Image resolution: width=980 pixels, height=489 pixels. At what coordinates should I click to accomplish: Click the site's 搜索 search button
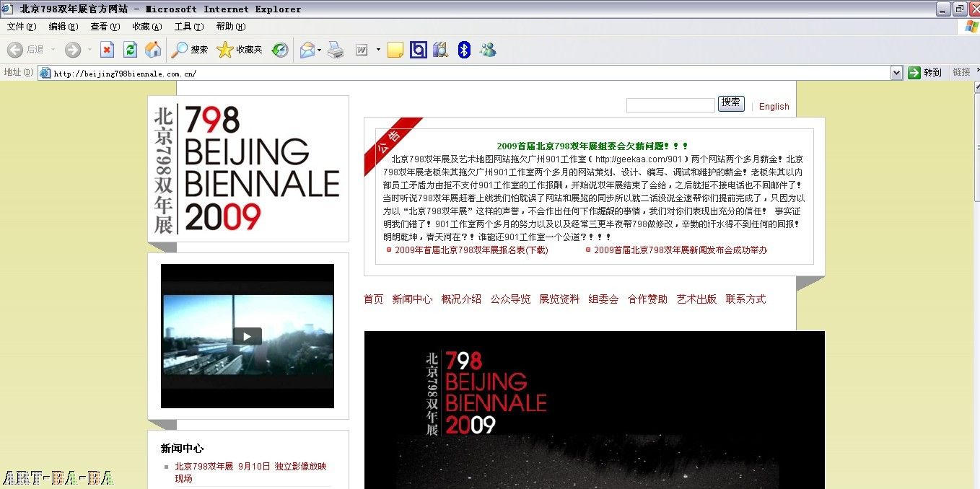coord(731,103)
